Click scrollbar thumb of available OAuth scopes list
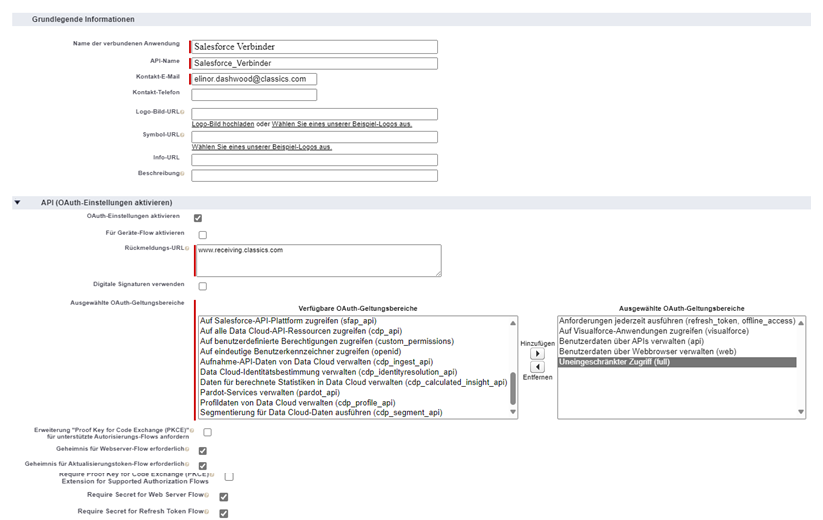Screen dimensions: 823x520 click(513, 388)
